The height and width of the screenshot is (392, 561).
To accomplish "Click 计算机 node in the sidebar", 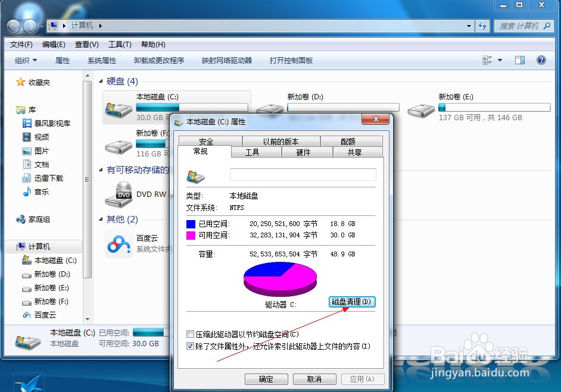I will [x=33, y=247].
